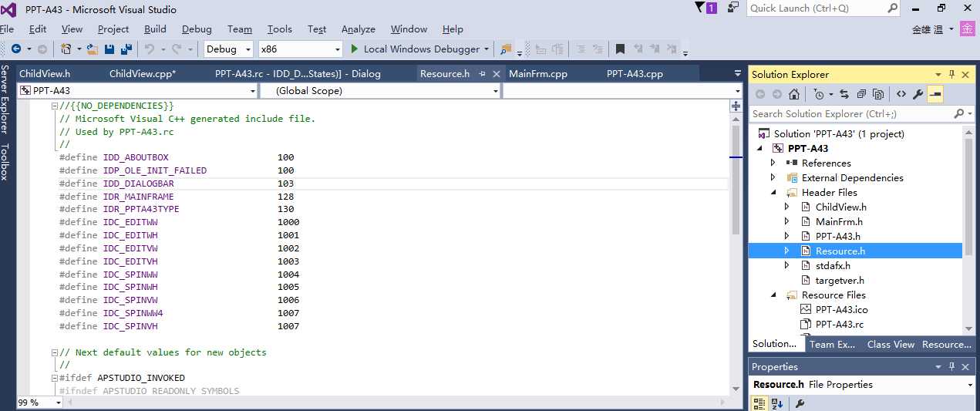Open the PPT-A43.rc Dialog editor tab
980x411 pixels.
click(298, 74)
